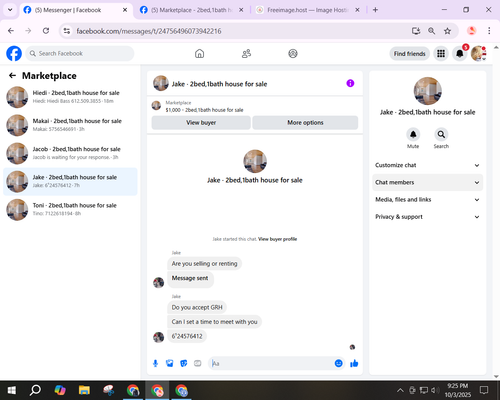Open the Groups icon in top navigation

click(x=293, y=53)
